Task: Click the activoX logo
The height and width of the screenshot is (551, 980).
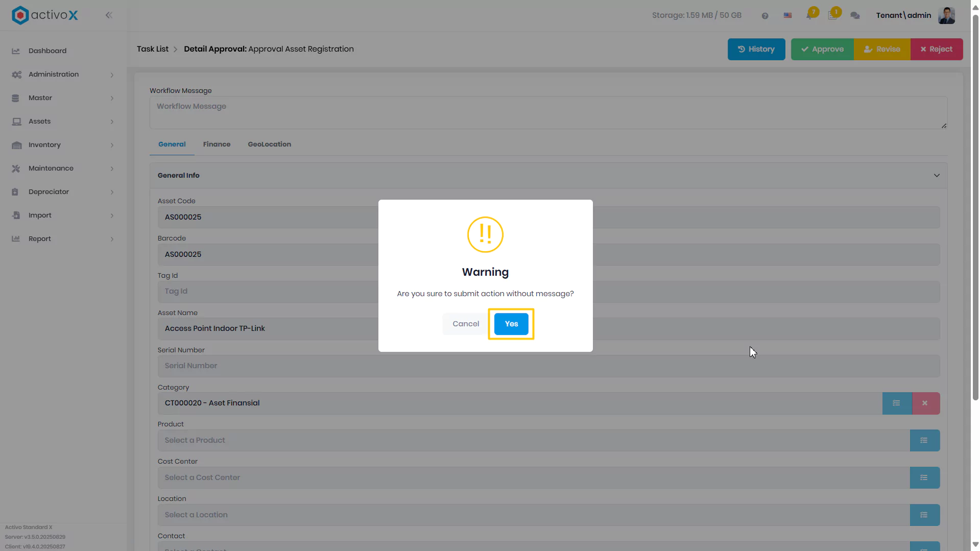Action: coord(45,15)
